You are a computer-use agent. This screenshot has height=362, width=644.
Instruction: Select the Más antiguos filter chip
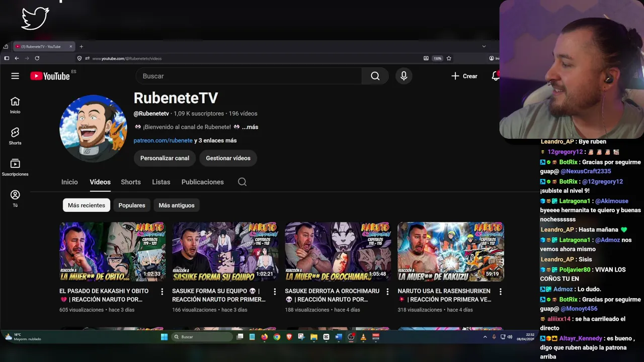(x=177, y=205)
